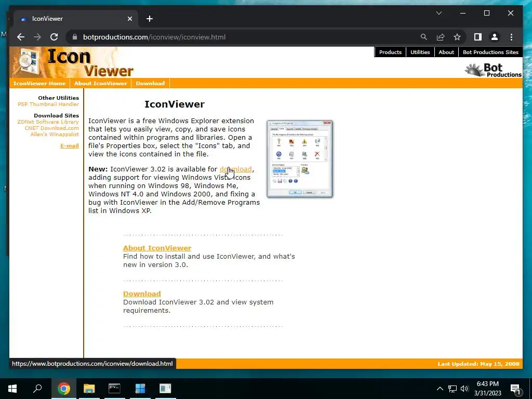Open tab search chevron

(438, 13)
